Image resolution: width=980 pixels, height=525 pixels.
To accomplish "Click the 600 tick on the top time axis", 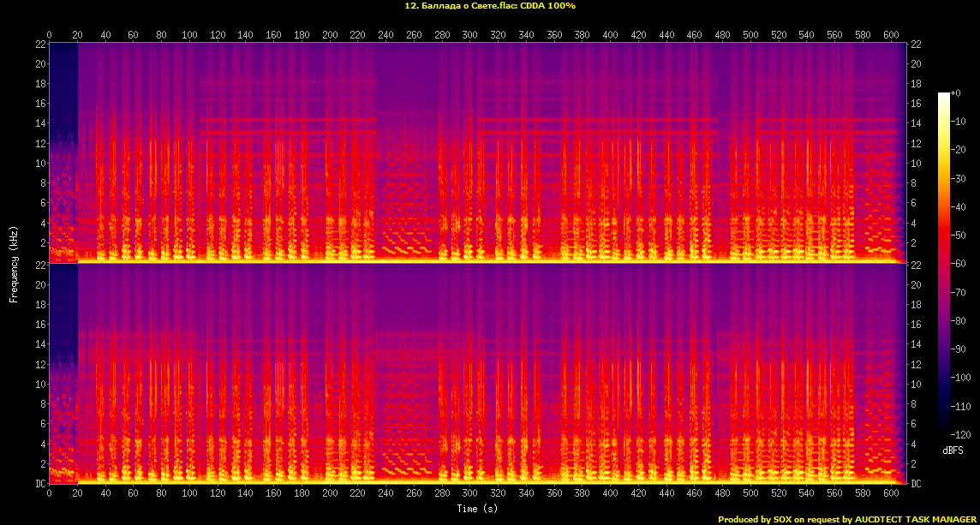I will (x=892, y=35).
